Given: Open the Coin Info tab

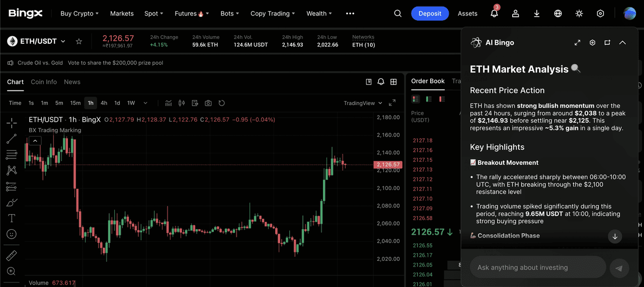Looking at the screenshot, I should pyautogui.click(x=44, y=82).
